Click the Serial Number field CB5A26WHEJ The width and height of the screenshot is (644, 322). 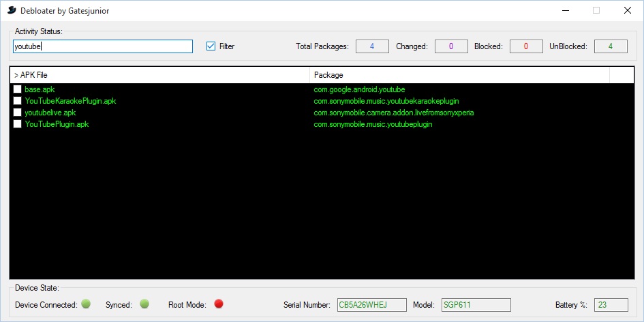[x=372, y=305]
